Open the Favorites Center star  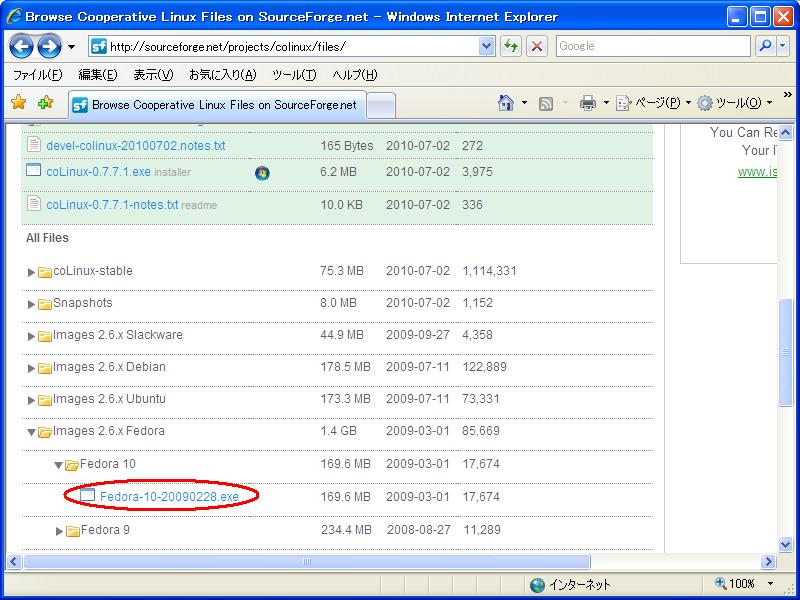18,103
